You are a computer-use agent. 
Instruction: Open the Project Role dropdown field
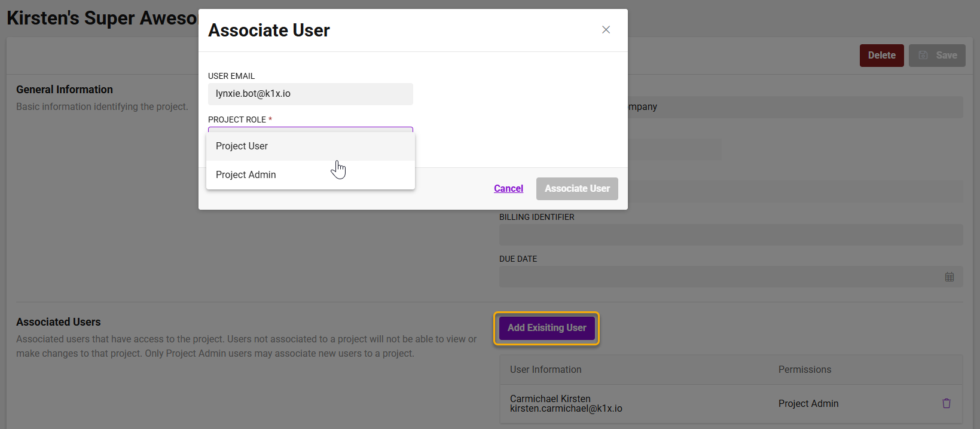(x=310, y=129)
